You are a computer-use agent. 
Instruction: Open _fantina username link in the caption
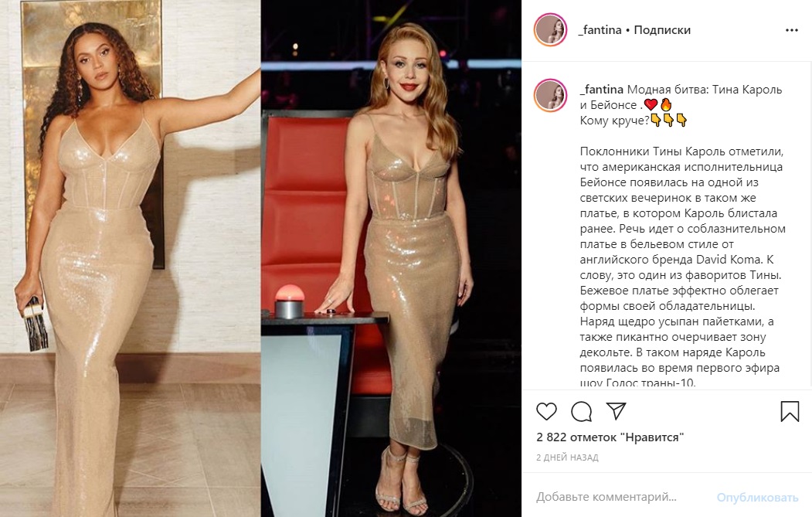[x=601, y=90]
